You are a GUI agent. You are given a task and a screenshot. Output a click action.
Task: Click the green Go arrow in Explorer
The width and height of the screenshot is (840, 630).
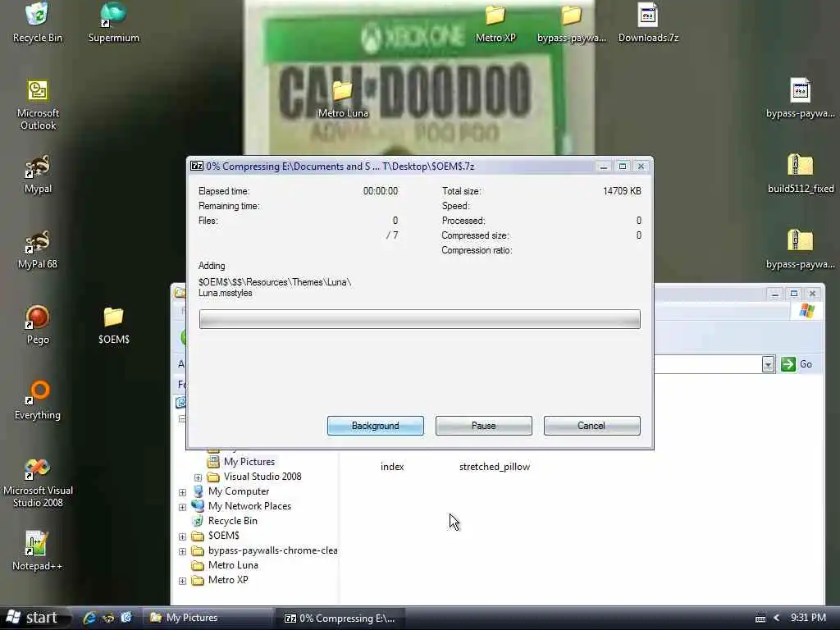pyautogui.click(x=788, y=364)
